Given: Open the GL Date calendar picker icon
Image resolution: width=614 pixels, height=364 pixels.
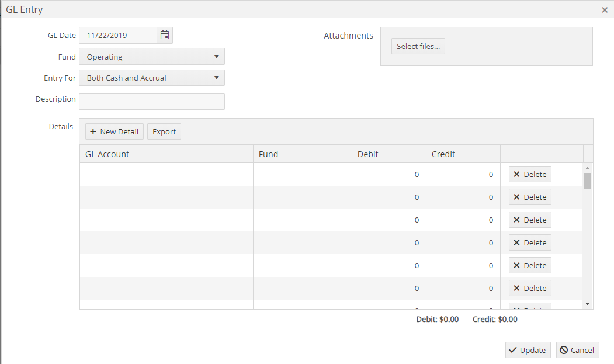Looking at the screenshot, I should [165, 35].
